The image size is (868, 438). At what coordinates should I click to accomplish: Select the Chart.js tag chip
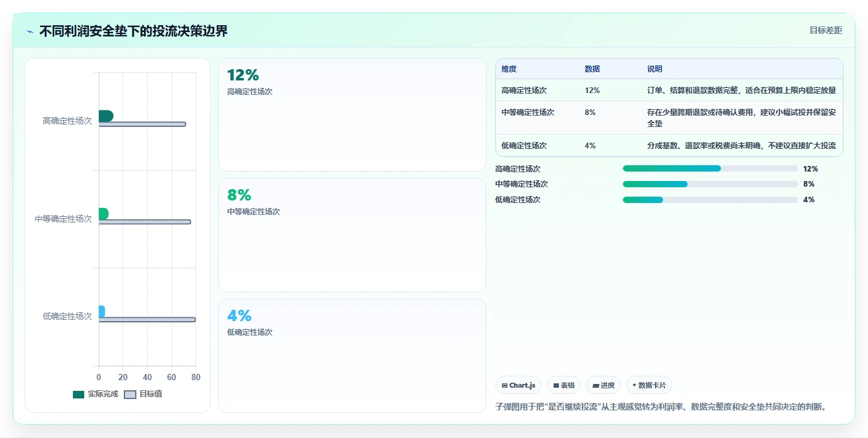click(x=519, y=385)
